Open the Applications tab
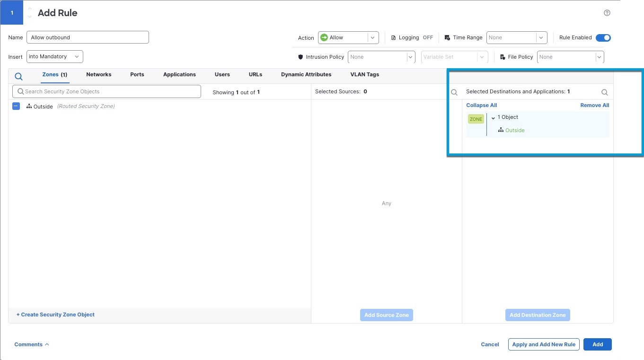This screenshot has width=644, height=360. 179,74
